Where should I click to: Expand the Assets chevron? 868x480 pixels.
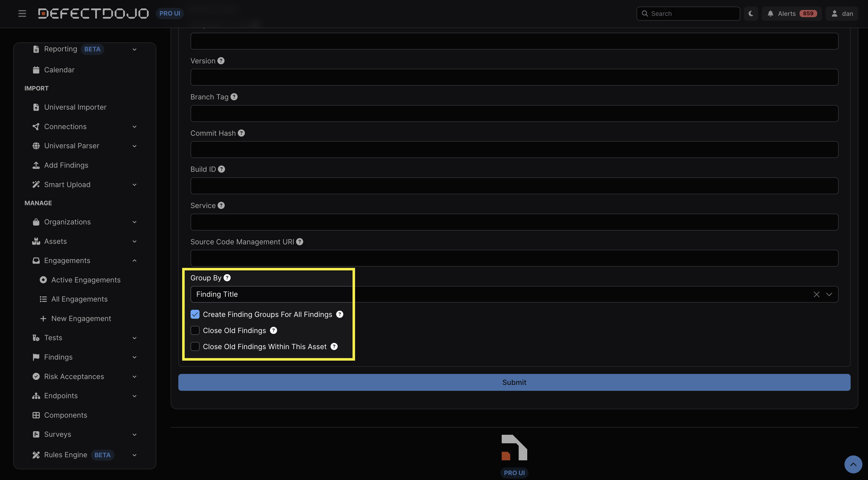(x=134, y=241)
